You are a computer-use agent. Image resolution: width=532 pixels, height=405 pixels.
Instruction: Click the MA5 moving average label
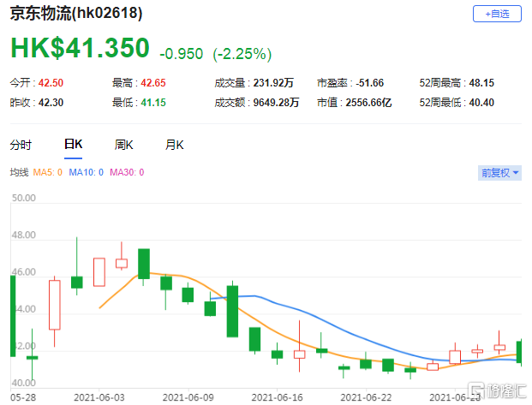[47, 172]
